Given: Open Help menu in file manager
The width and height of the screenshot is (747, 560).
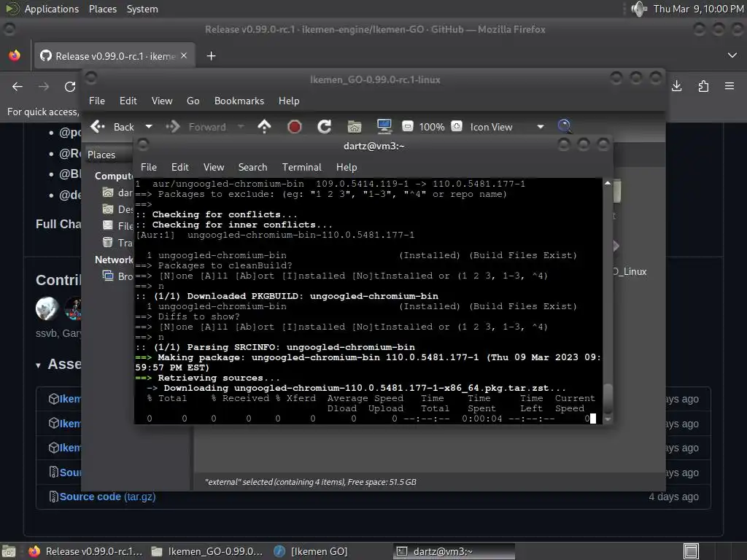Looking at the screenshot, I should (x=289, y=101).
